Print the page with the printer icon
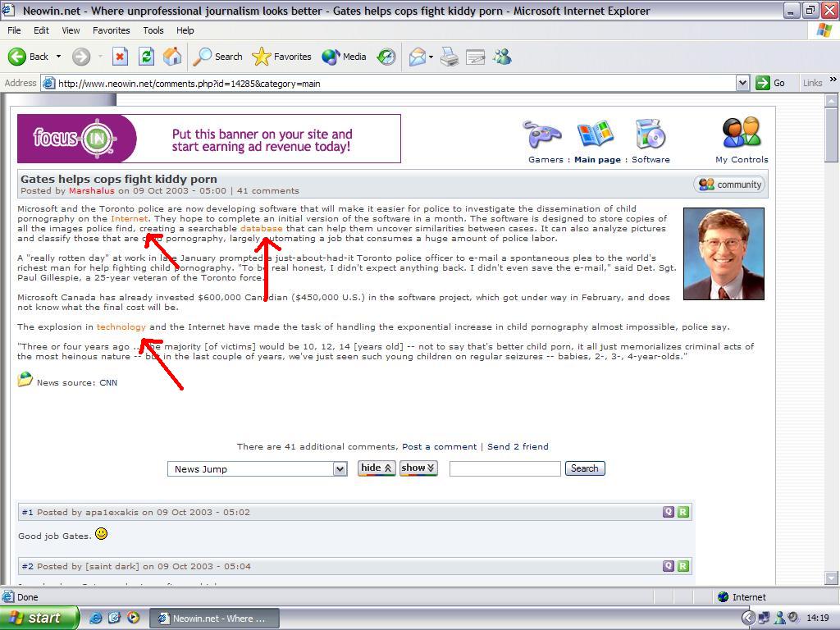840x630 pixels. click(450, 57)
